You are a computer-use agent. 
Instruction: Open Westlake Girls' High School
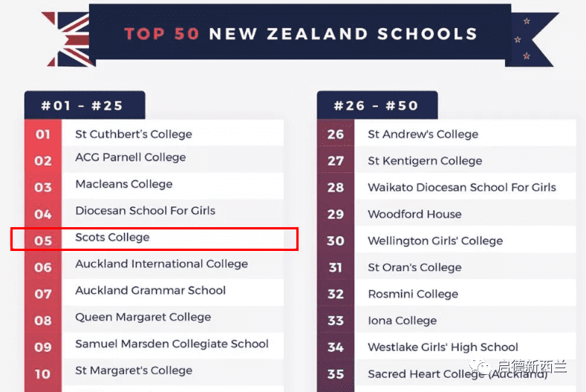443,347
